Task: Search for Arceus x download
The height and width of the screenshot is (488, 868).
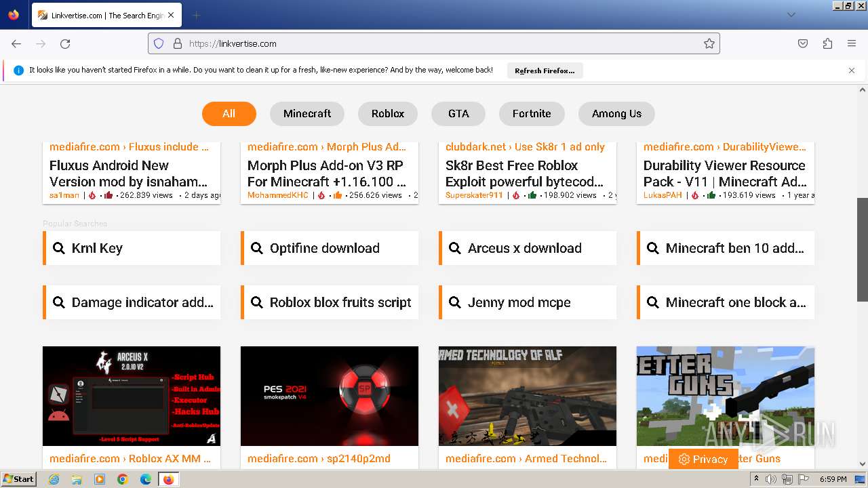Action: click(528, 248)
